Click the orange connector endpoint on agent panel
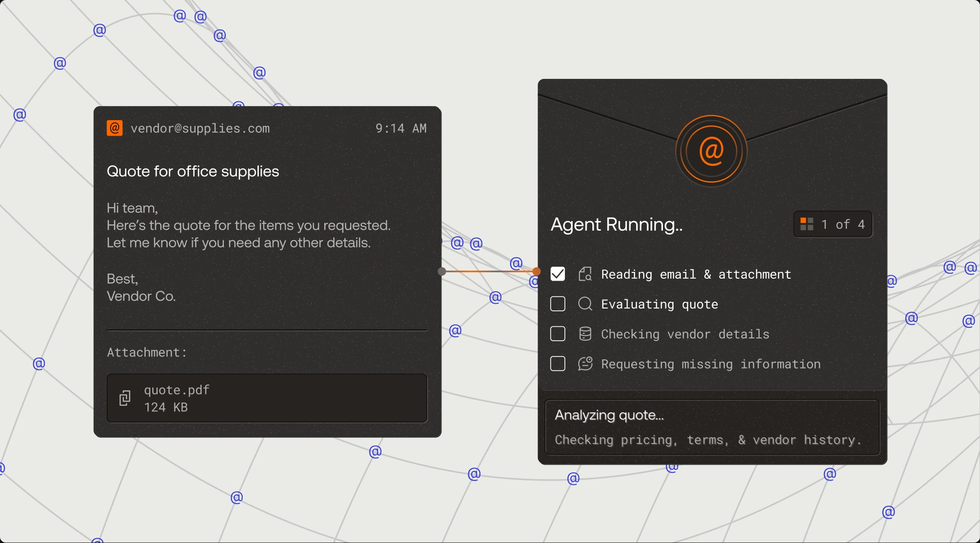Screen dimensions: 980x543 537,271
